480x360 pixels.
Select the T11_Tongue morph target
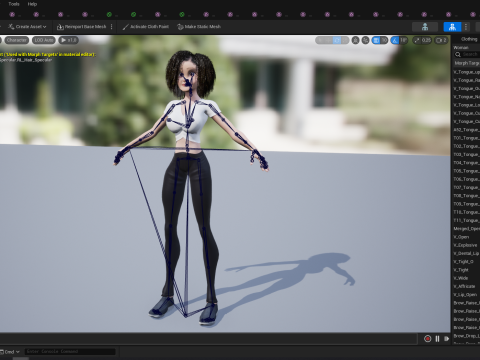click(x=466, y=220)
